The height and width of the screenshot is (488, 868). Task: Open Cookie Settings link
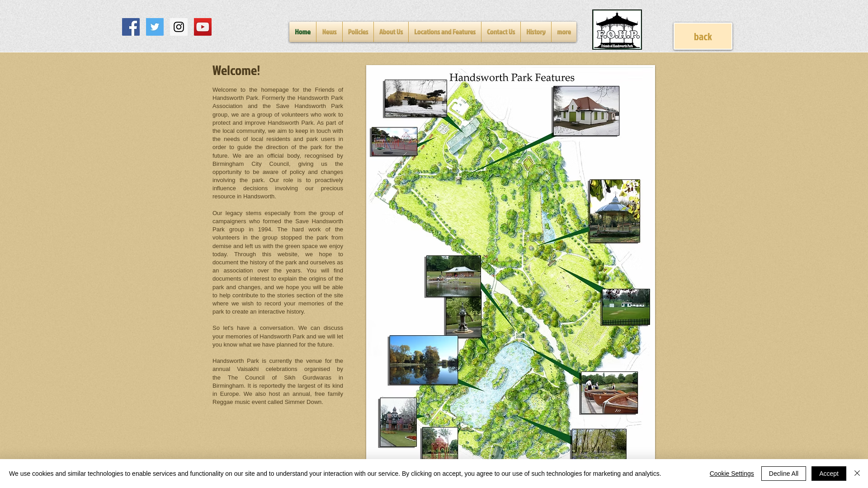click(x=731, y=474)
